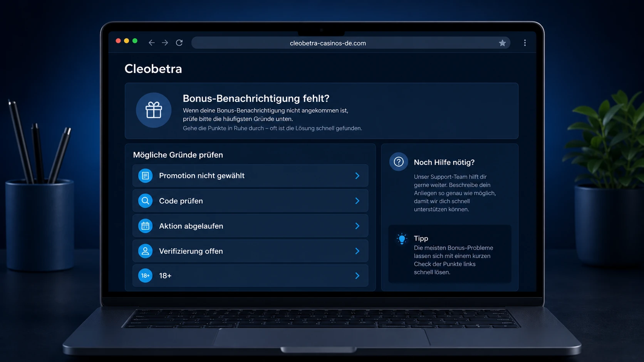Screen dimensions: 644x362
Task: Expand the Aktion abgelaufen chevron
Action: (x=357, y=226)
